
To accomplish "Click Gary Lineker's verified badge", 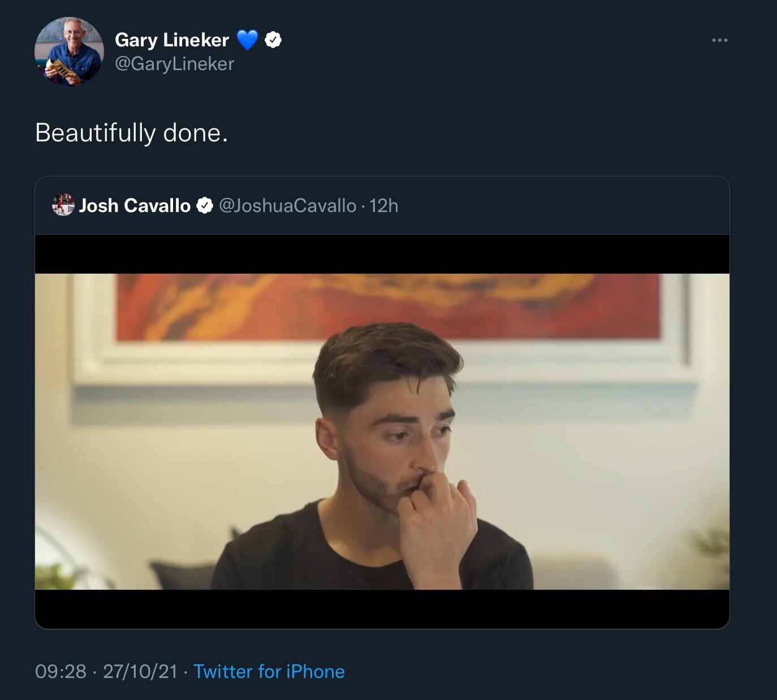I will pos(273,40).
